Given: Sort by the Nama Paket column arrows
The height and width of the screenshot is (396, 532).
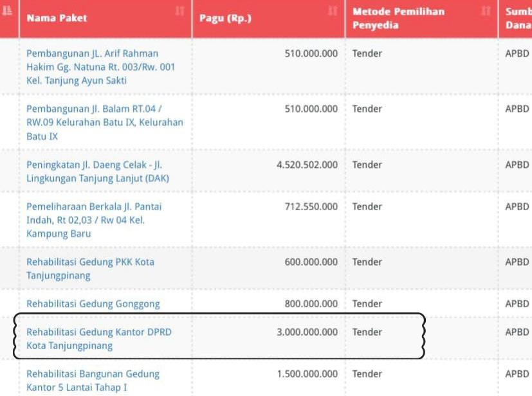Looking at the screenshot, I should [x=180, y=11].
